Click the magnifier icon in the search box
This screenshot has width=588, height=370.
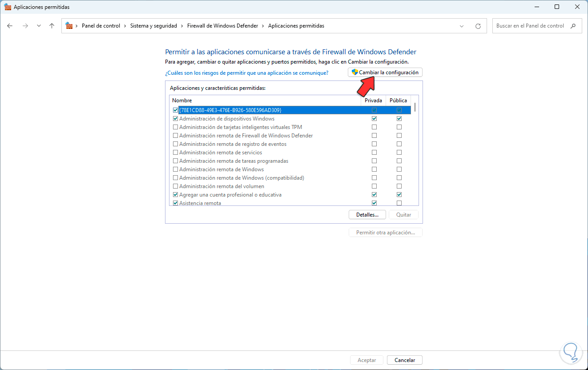point(573,26)
